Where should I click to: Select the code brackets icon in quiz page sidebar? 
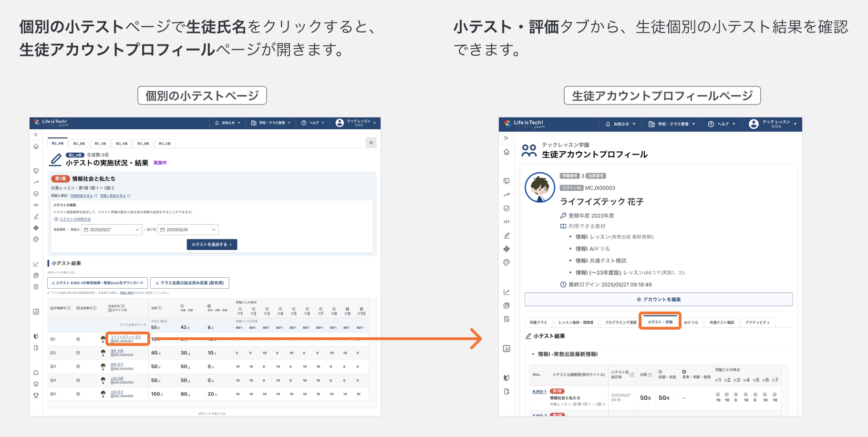click(x=36, y=205)
